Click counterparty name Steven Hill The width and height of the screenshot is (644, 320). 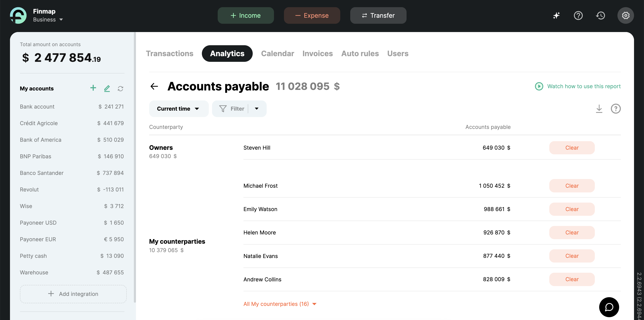[x=257, y=148]
